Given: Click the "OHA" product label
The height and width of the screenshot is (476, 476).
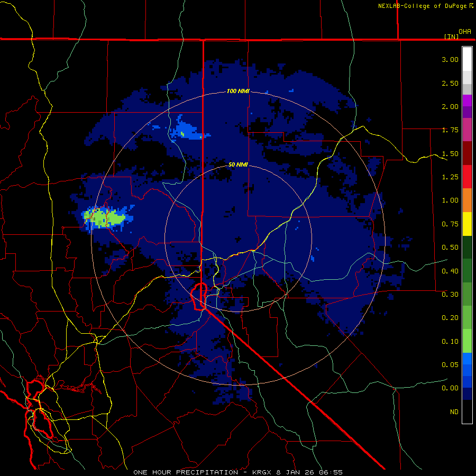Looking at the screenshot, I should 464,32.
